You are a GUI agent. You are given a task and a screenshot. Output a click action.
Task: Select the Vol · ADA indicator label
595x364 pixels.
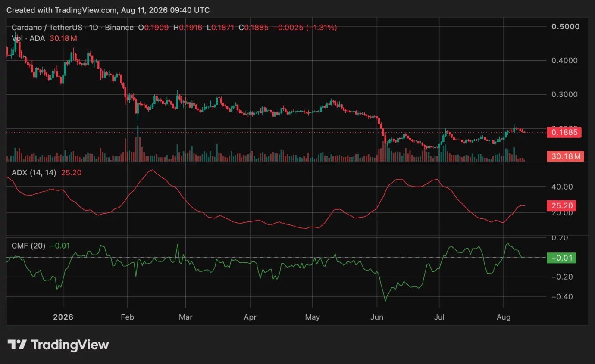pos(28,38)
